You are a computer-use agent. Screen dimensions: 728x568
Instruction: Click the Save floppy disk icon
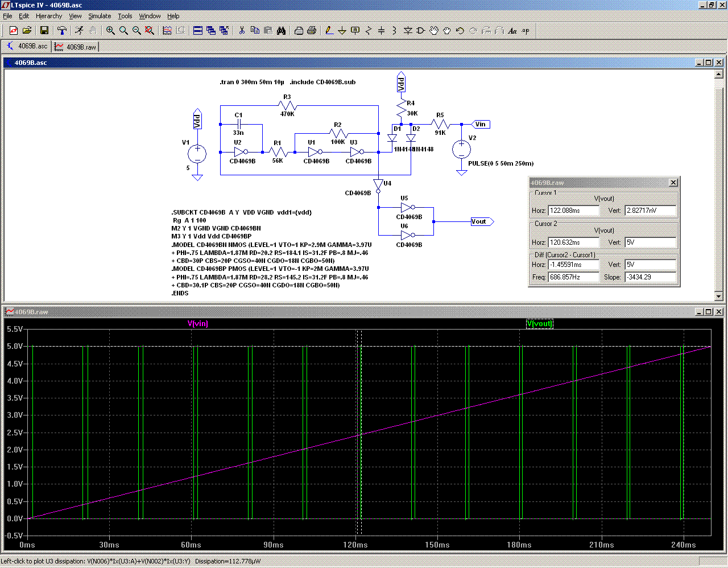tap(44, 31)
